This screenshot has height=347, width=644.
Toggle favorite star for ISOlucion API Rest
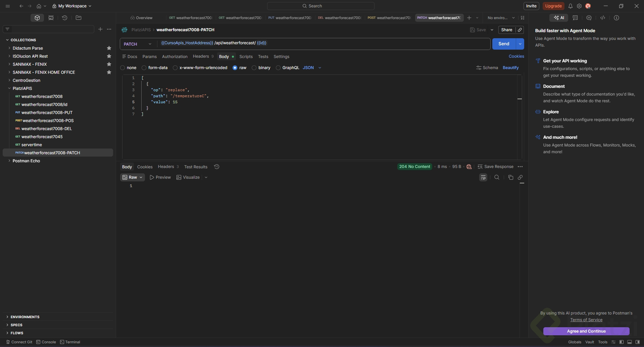pos(109,56)
